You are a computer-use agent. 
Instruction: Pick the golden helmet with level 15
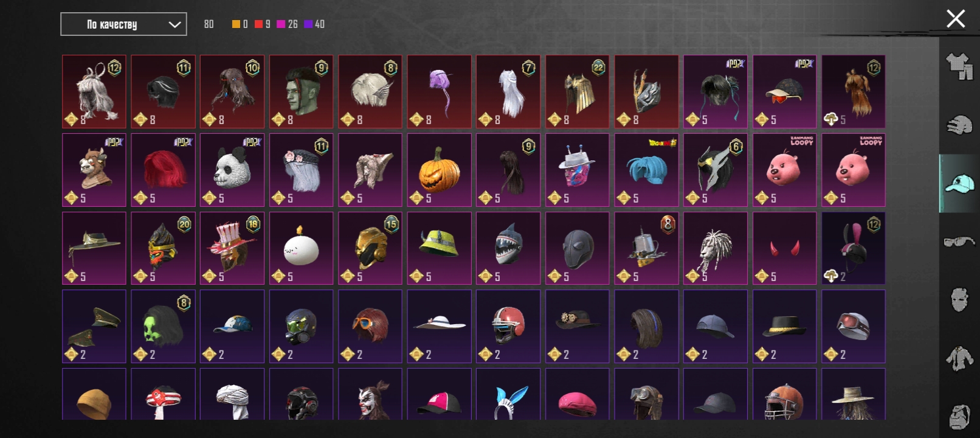point(370,248)
